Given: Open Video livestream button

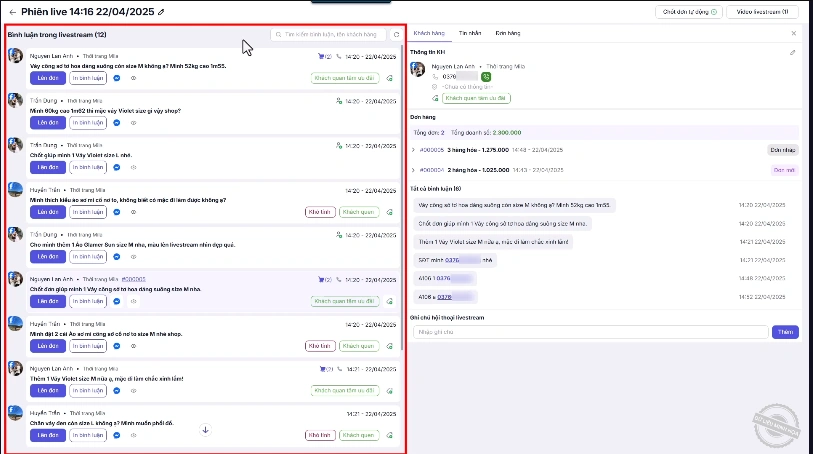Looking at the screenshot, I should click(761, 12).
